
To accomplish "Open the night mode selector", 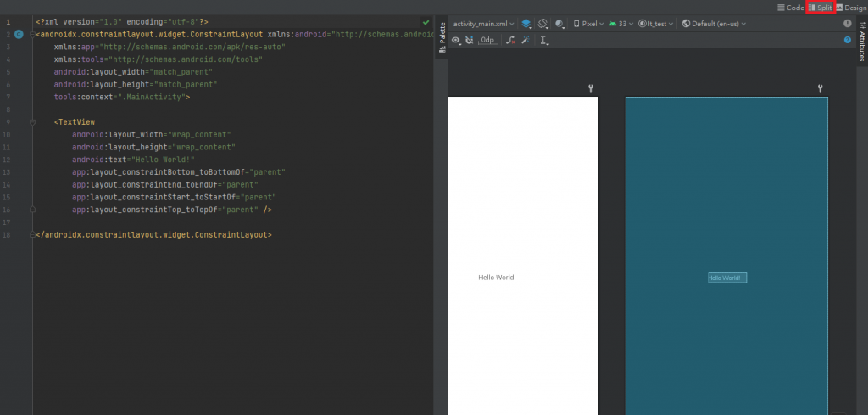I will pyautogui.click(x=559, y=24).
